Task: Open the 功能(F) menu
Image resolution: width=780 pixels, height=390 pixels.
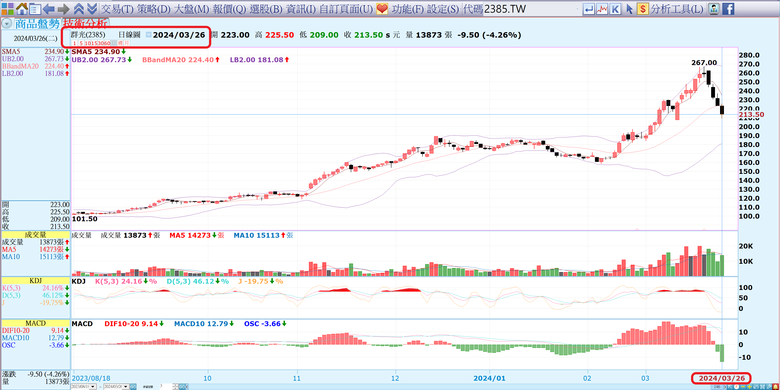Action: [x=407, y=9]
